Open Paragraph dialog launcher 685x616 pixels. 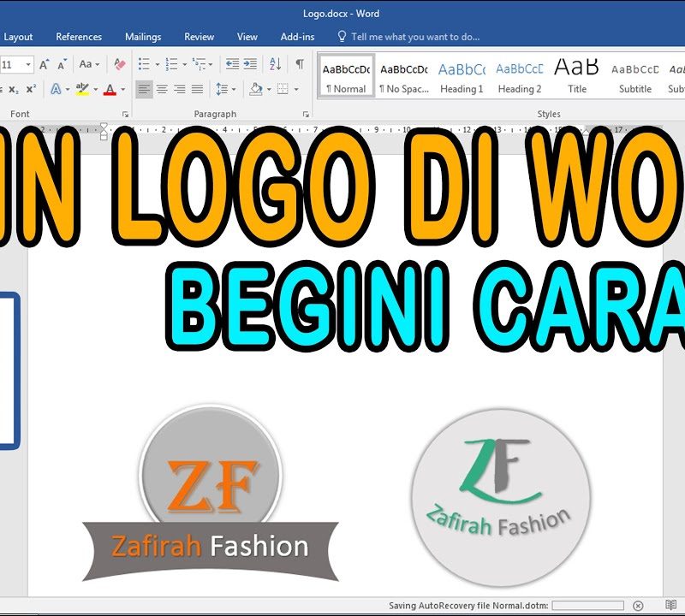306,115
